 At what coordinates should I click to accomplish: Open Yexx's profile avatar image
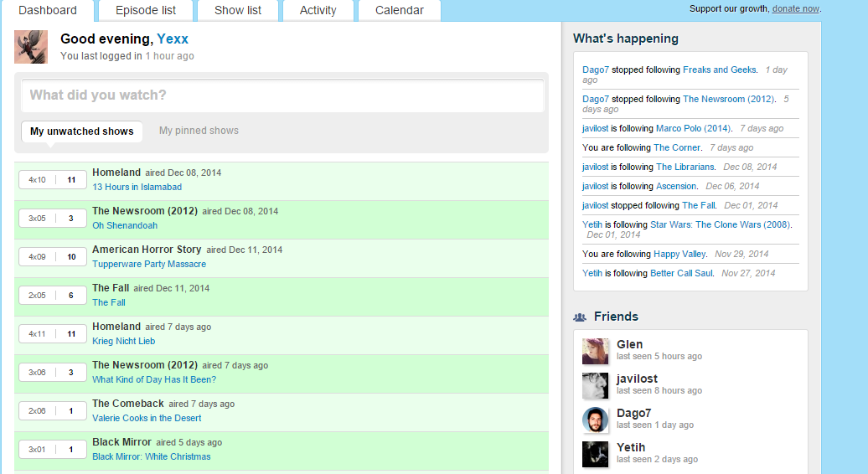pos(31,47)
